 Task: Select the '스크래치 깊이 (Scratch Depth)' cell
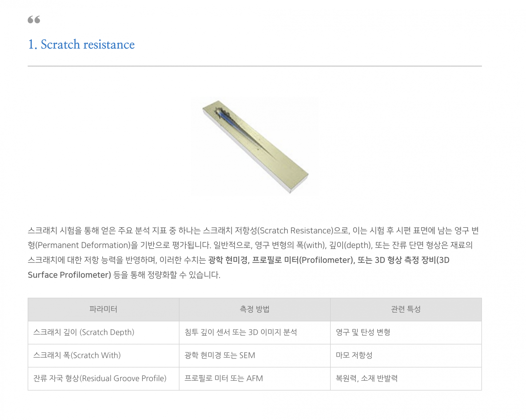[103, 332]
